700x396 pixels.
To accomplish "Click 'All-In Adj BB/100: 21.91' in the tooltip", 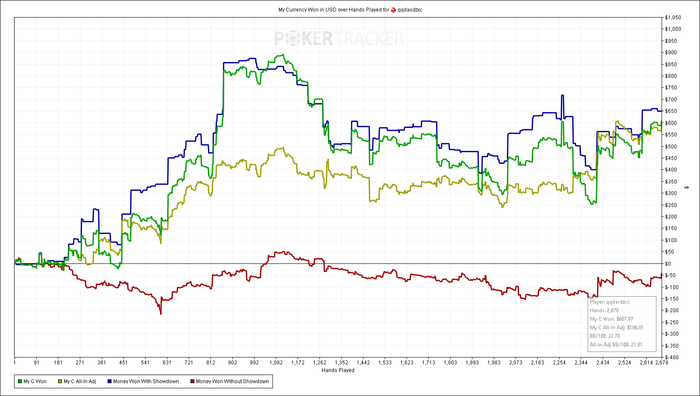I will (616, 344).
